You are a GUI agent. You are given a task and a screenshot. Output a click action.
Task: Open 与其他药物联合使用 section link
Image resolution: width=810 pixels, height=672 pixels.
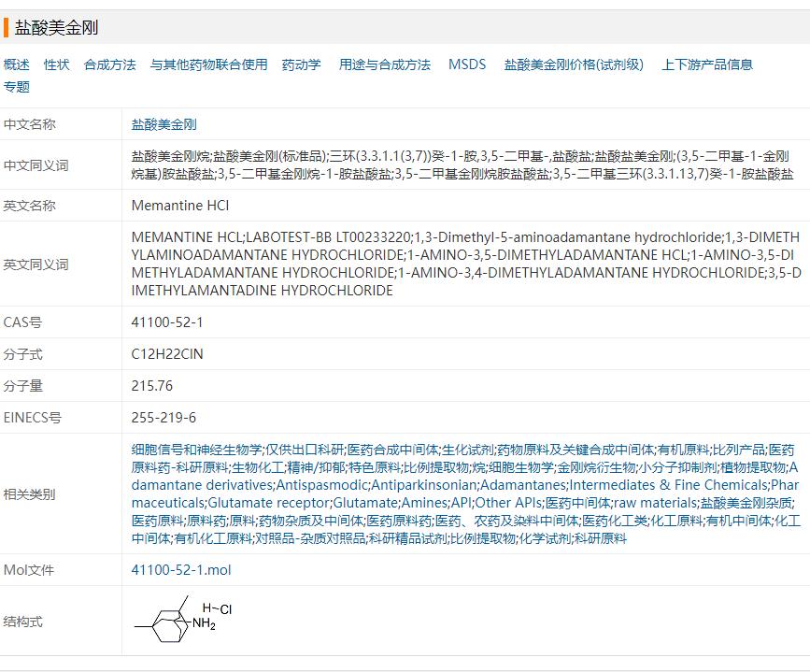click(x=209, y=64)
